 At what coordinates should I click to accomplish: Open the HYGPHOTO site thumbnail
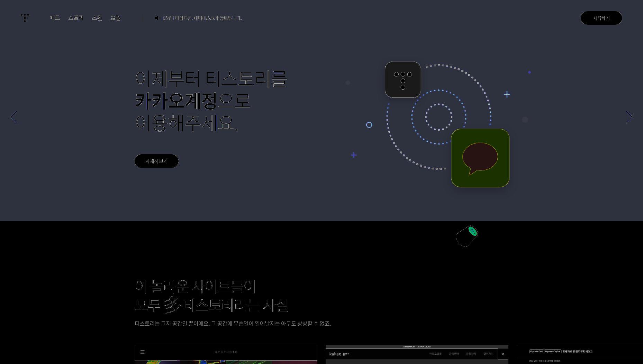(x=226, y=354)
